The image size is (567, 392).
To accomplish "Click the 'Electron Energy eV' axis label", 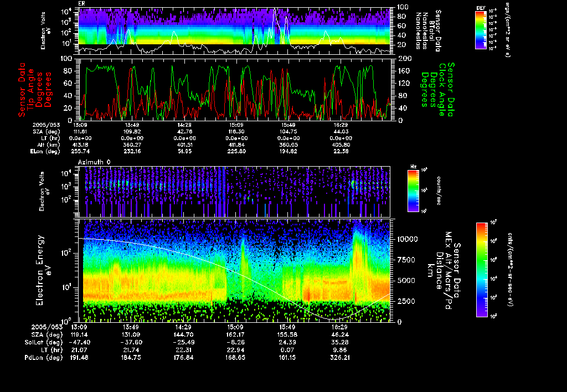I will pyautogui.click(x=43, y=270).
